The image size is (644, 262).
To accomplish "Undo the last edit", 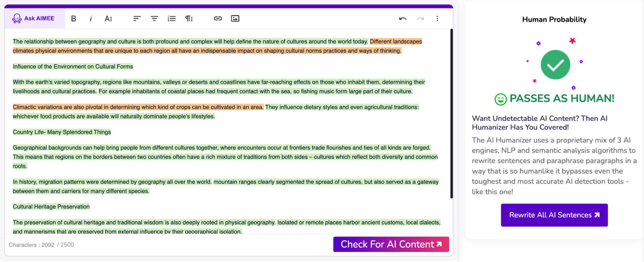I will click(x=403, y=19).
